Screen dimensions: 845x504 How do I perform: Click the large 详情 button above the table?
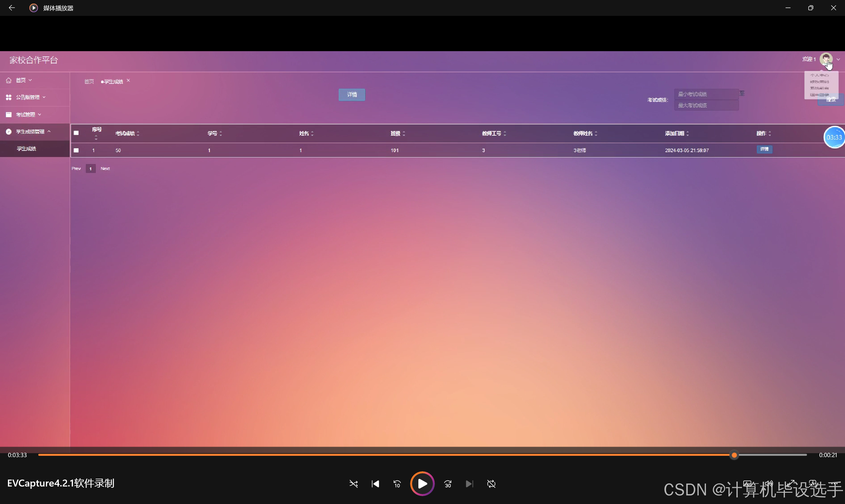click(x=352, y=95)
